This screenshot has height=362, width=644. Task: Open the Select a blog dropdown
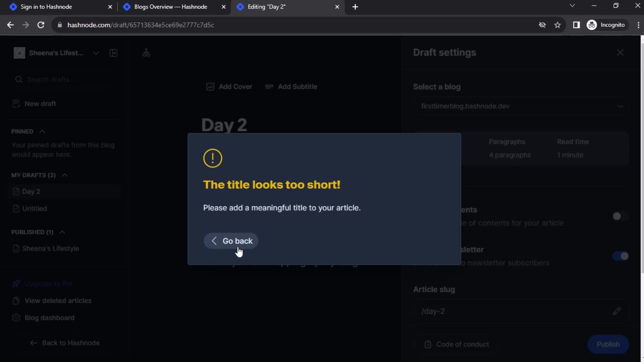[520, 106]
